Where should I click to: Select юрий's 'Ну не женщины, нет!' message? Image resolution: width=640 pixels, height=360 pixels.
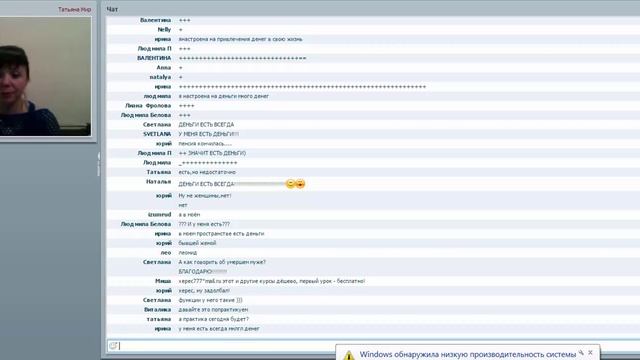pos(205,196)
